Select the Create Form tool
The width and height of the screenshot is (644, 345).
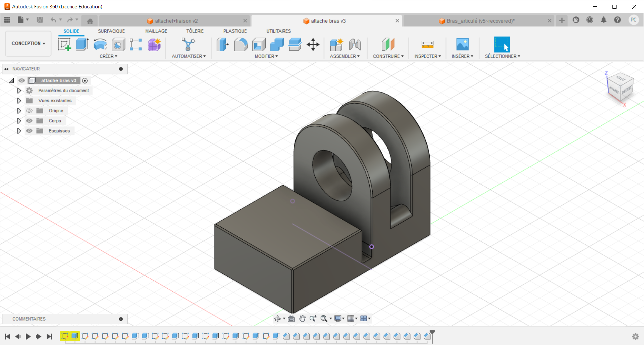click(x=154, y=44)
